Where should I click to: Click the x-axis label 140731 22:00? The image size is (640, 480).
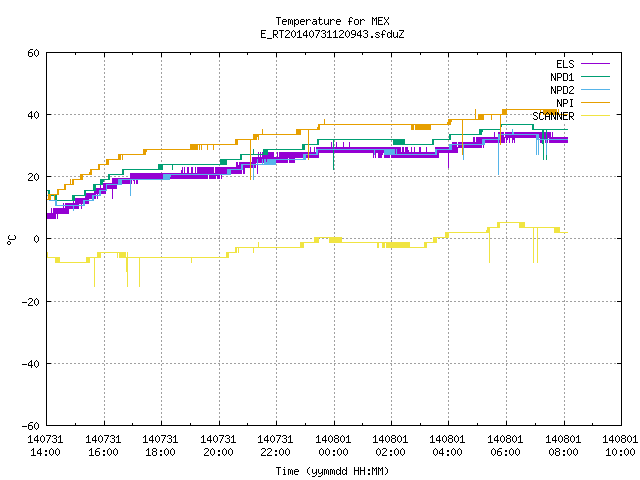pos(276,446)
